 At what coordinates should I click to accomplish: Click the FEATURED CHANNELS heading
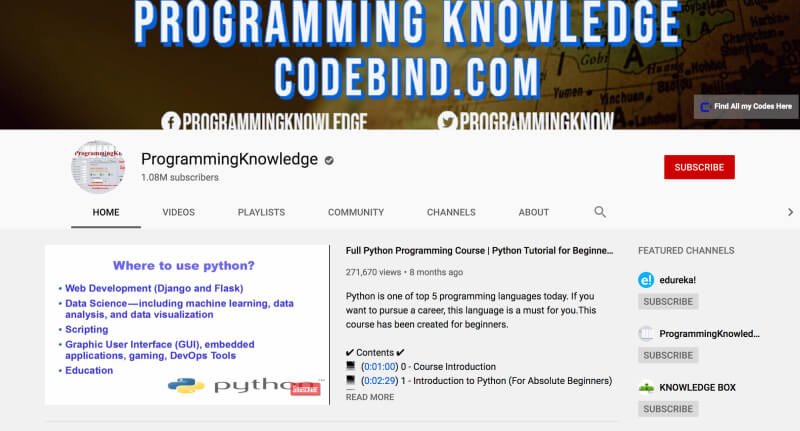click(686, 250)
